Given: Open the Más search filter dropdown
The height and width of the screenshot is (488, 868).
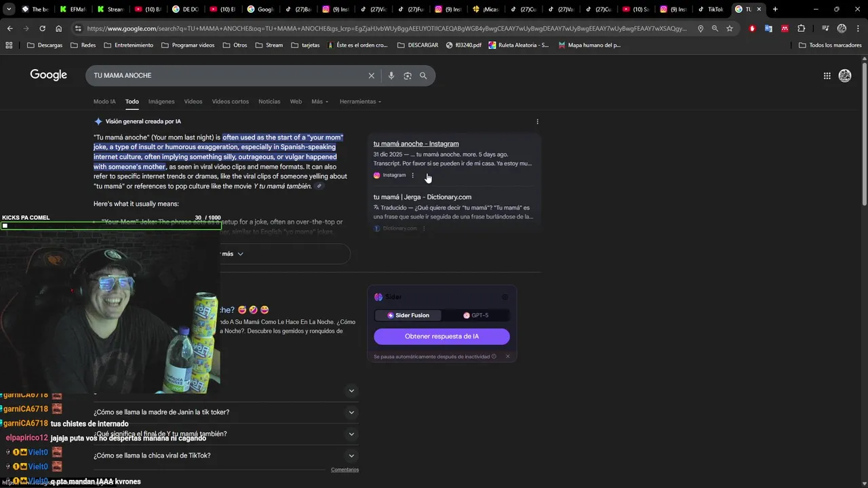Looking at the screenshot, I should click(319, 102).
